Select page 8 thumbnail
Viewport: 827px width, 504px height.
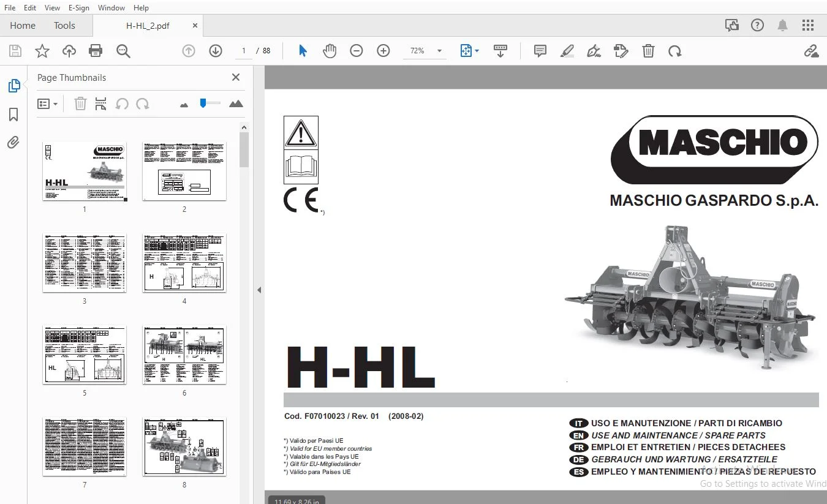pyautogui.click(x=184, y=446)
